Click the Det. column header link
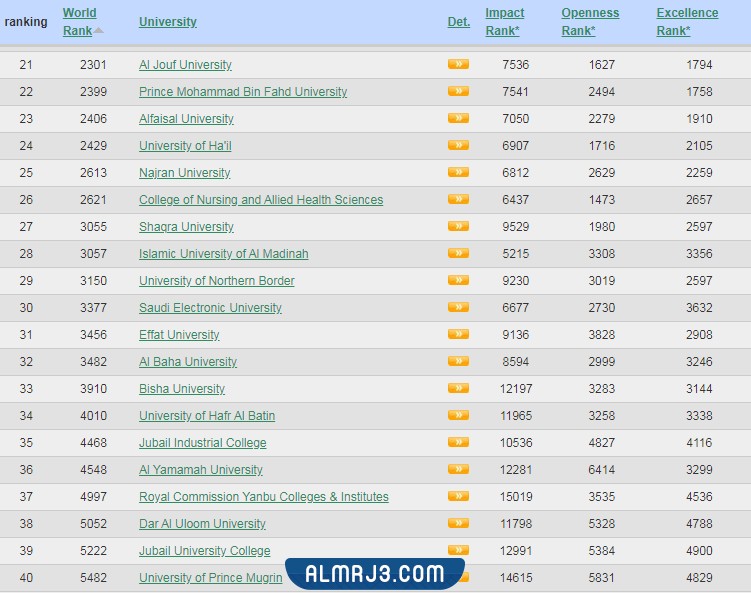The width and height of the screenshot is (751, 593). click(x=458, y=22)
